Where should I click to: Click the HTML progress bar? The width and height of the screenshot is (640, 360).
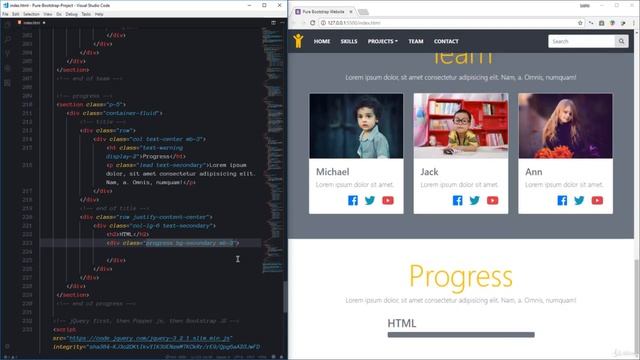click(x=461, y=335)
